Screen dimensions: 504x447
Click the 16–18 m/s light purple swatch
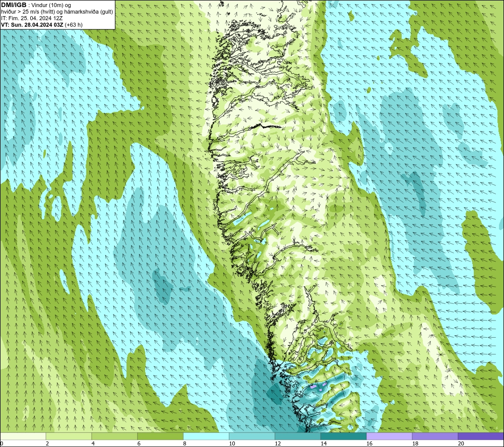[x=389, y=436]
